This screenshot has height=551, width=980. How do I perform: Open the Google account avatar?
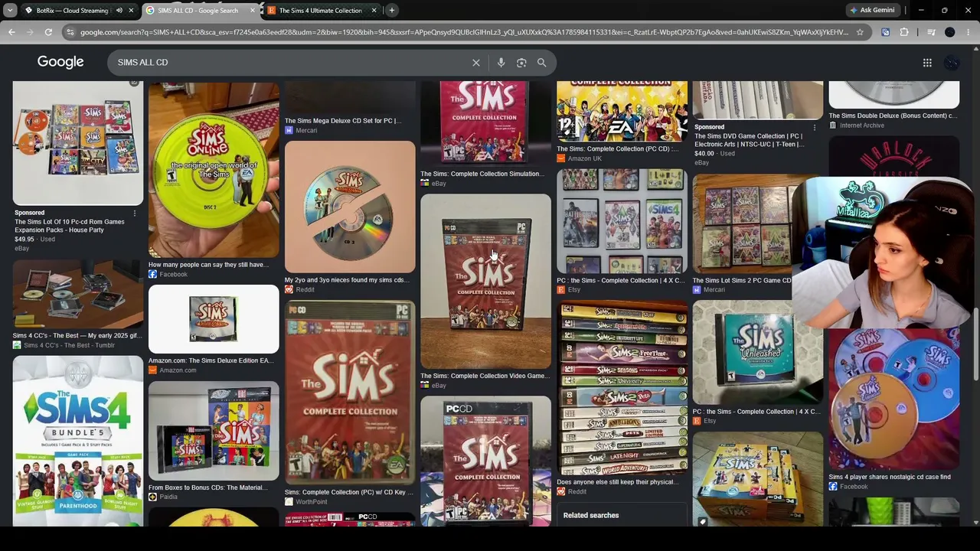952,63
